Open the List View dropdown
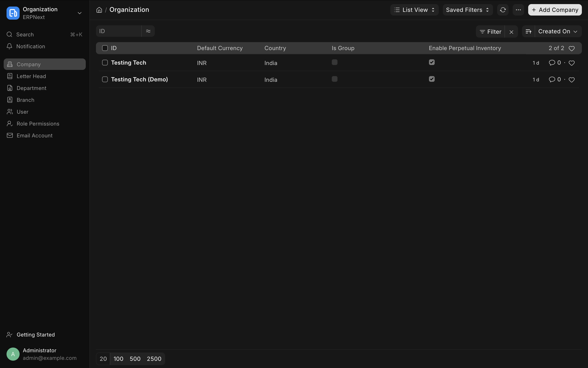The image size is (588, 368). 414,10
